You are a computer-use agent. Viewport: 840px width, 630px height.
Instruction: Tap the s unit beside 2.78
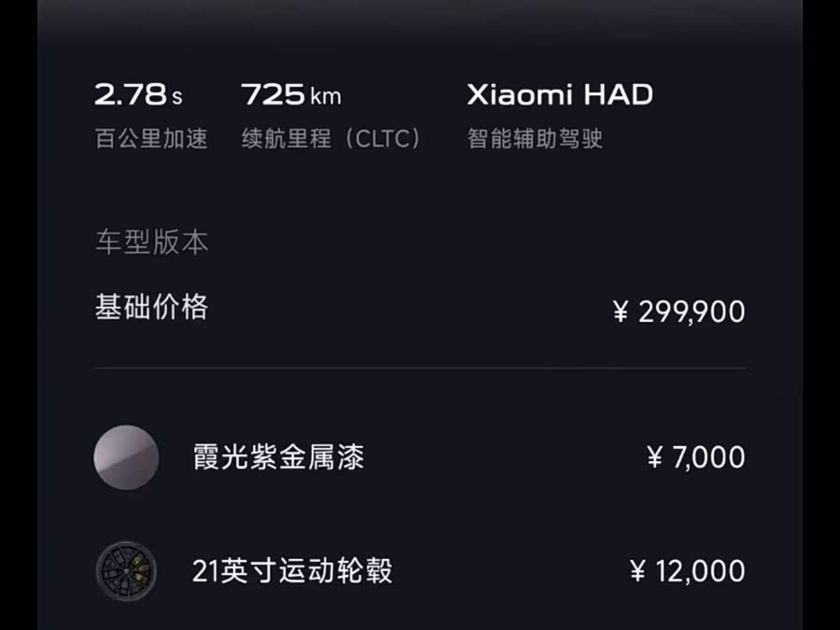point(176,96)
